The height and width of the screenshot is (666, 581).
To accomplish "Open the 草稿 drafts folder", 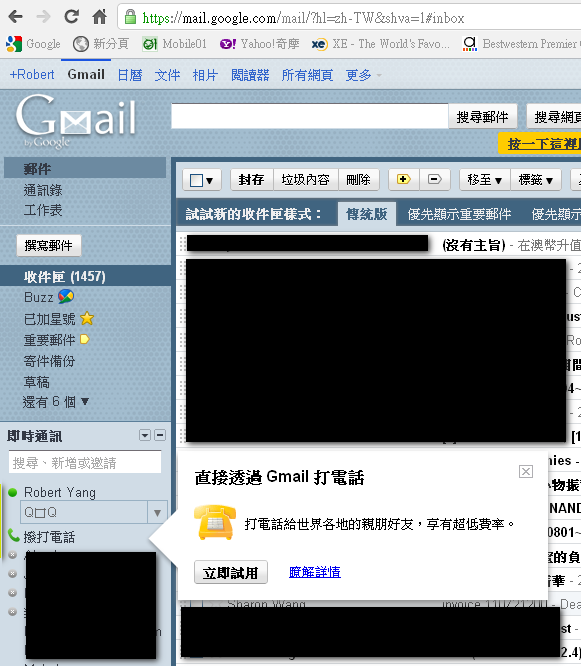I will (x=37, y=382).
